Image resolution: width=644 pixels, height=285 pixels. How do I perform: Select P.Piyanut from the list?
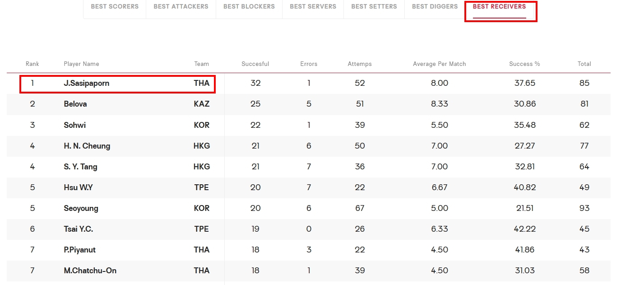80,250
